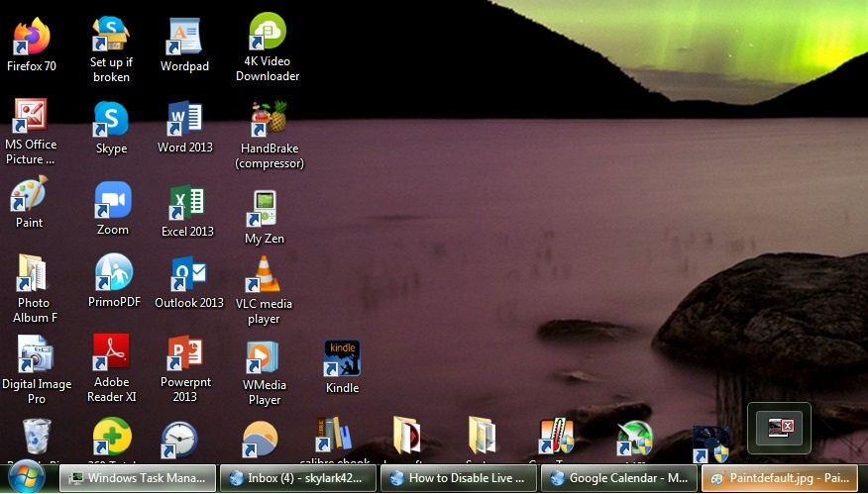Open the blue clock shortcut icon
The image size is (868, 494).
coord(178,441)
